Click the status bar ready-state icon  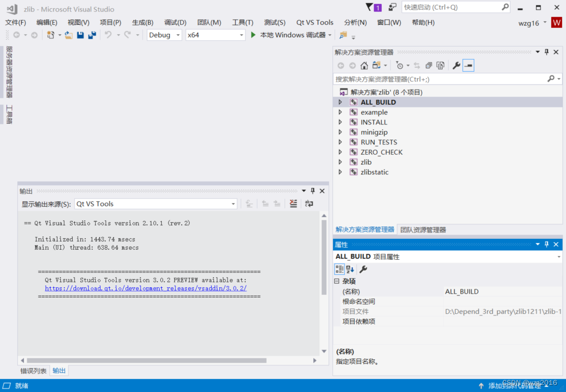point(7,385)
